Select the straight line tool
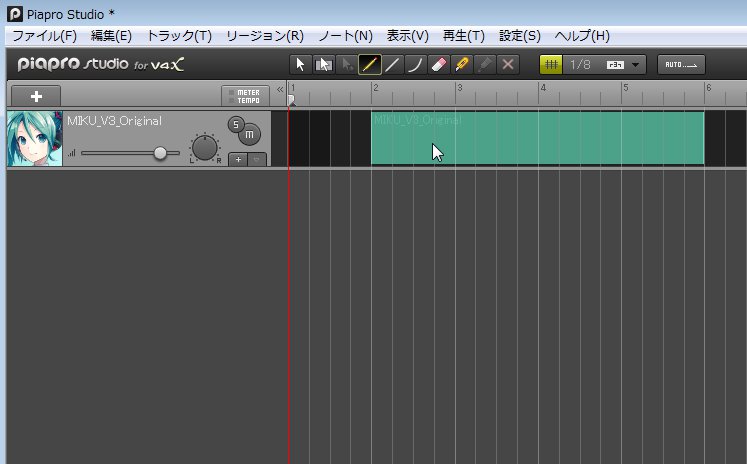 click(x=392, y=65)
